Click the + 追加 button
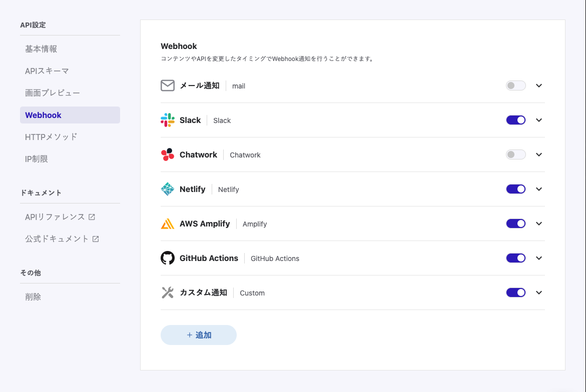 click(199, 335)
